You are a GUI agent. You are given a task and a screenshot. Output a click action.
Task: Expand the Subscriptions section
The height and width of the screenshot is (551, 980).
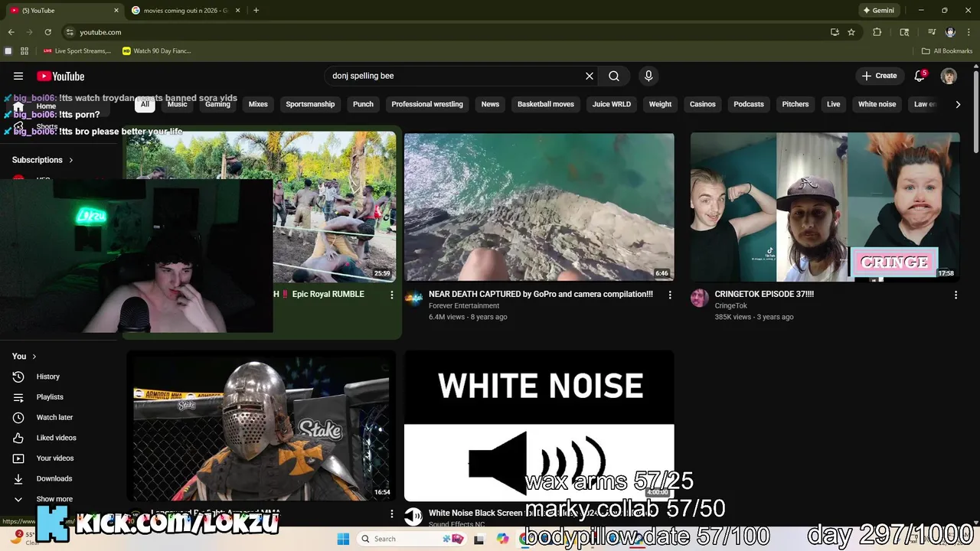coord(43,160)
